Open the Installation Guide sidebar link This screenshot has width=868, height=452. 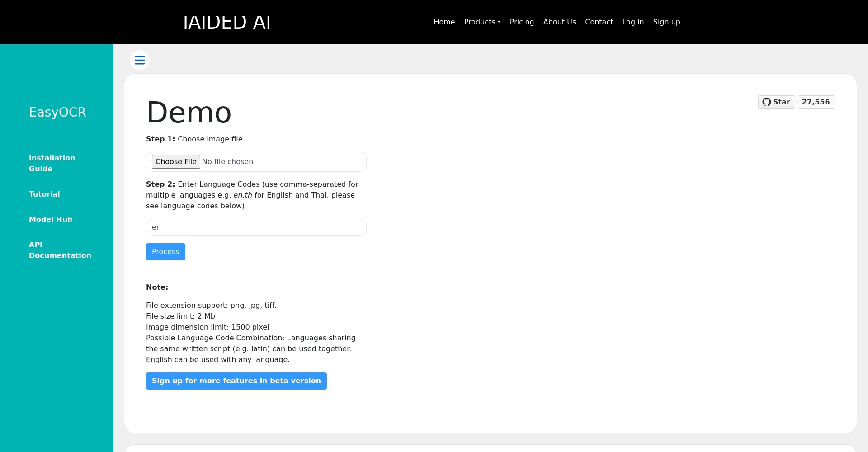click(x=52, y=163)
